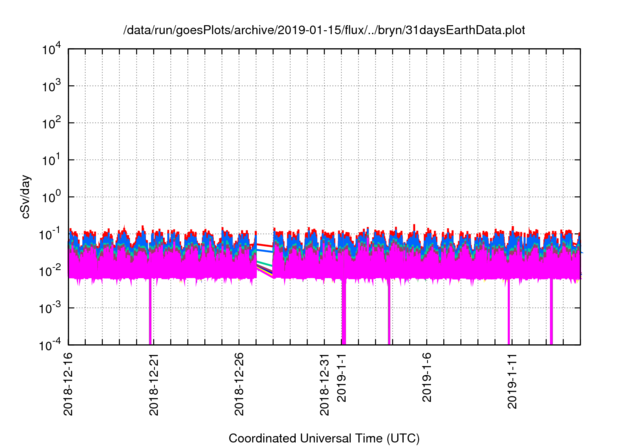Click the 2018-12-31 date label
Viewport: 640px width, 448px height.
coord(324,384)
